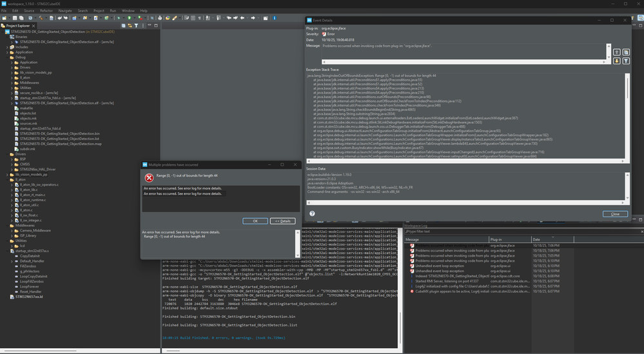Image resolution: width=644 pixels, height=354 pixels.
Task: Select Reset_Handler in the tree
Action: 31,291
